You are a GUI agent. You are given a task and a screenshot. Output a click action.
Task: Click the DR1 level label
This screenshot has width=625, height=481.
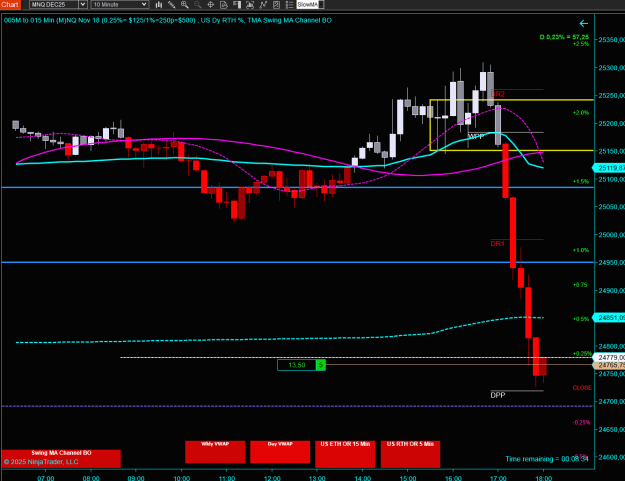497,243
